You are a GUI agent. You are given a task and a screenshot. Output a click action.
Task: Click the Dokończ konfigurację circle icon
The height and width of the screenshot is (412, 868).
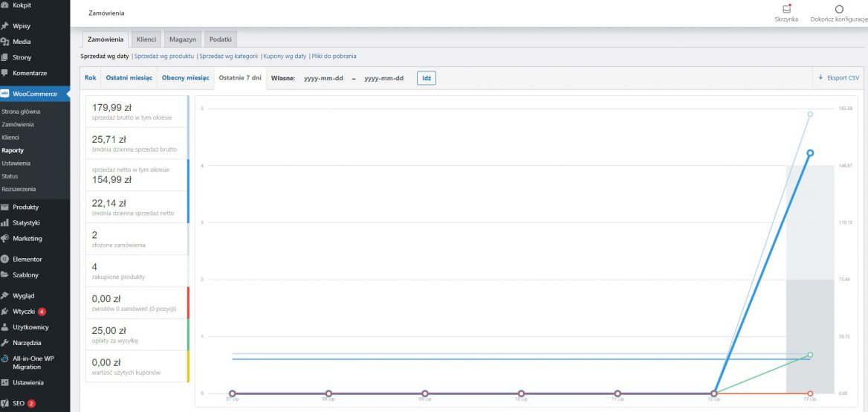tap(839, 9)
